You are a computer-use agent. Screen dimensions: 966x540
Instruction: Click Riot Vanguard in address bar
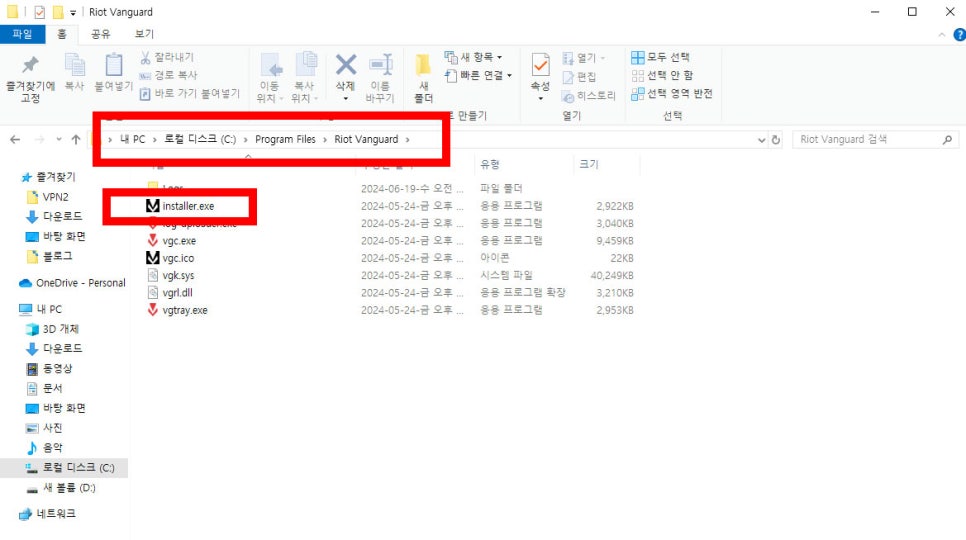(366, 139)
